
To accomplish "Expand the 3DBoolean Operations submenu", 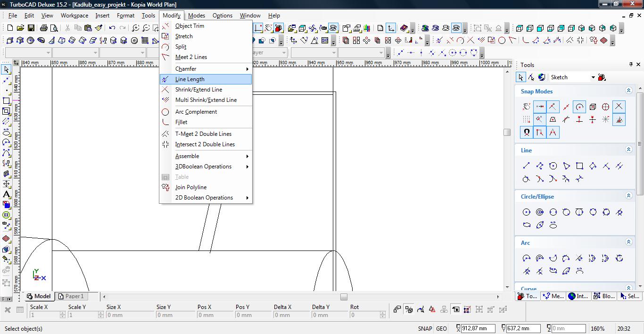I will pos(203,167).
